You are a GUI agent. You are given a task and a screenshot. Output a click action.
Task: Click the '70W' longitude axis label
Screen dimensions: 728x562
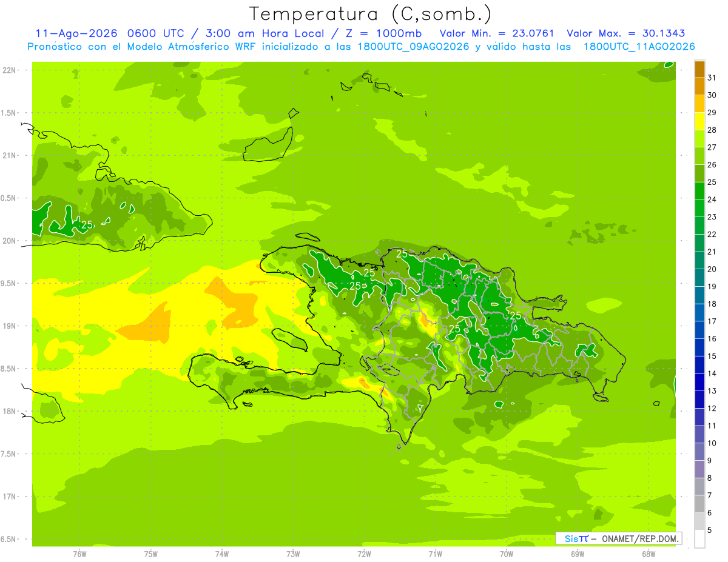(507, 554)
